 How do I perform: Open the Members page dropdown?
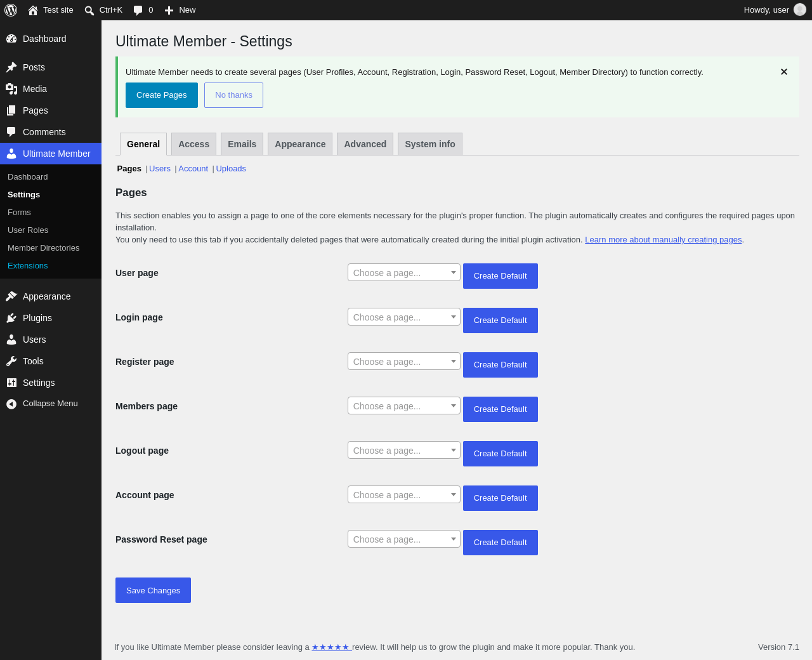(x=404, y=406)
